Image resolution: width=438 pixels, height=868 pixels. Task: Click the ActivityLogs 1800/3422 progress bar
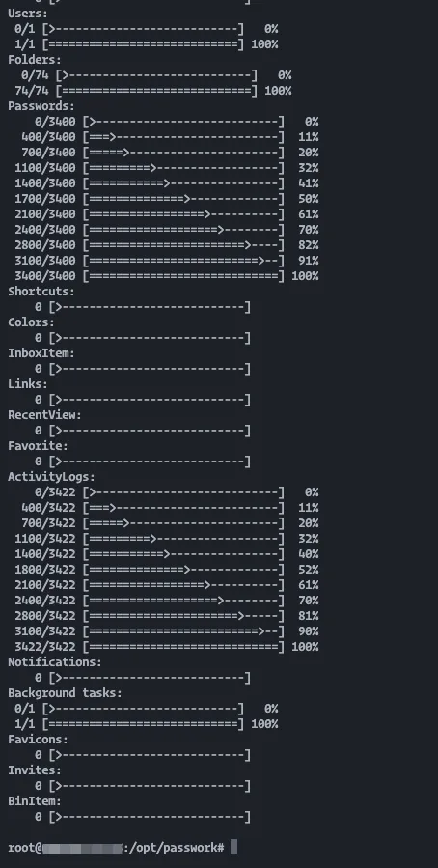183,569
